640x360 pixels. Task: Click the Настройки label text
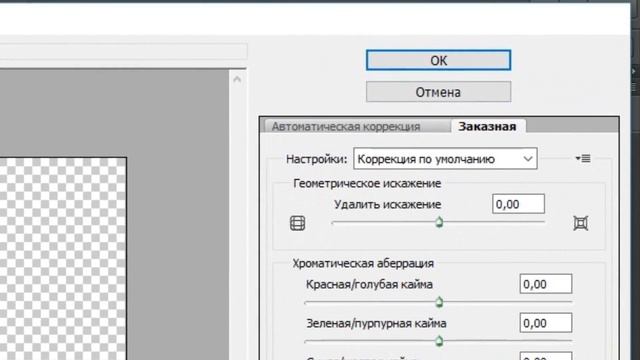tap(316, 159)
